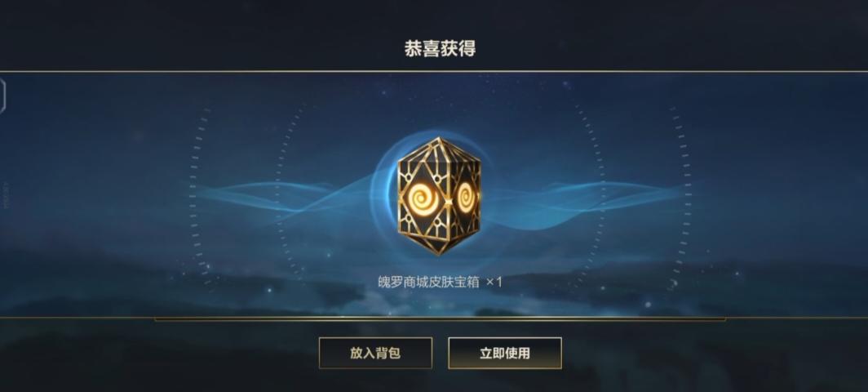Click the pointed top tip of the chest
Image resolution: width=868 pixels, height=392 pixels.
pyautogui.click(x=439, y=140)
